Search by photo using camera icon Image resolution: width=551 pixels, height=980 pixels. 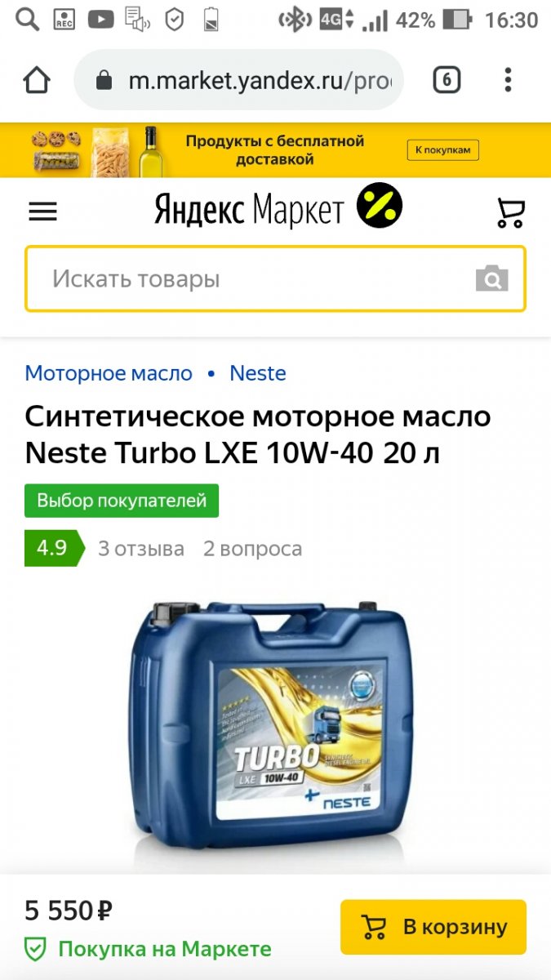492,278
